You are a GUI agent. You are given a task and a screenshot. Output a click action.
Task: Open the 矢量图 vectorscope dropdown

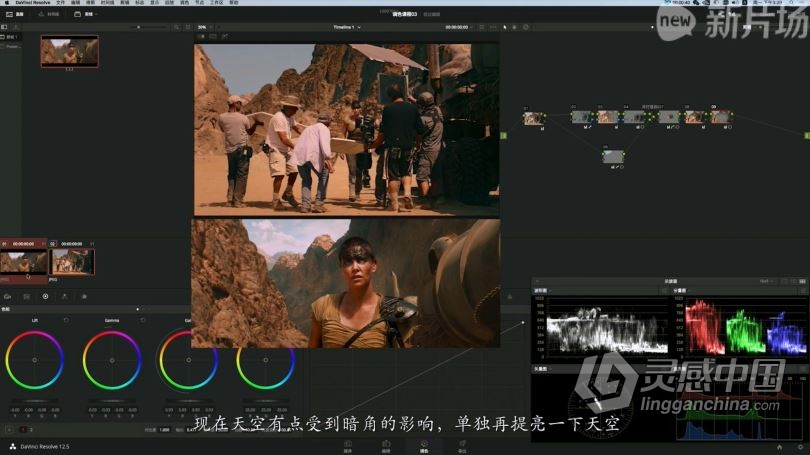pyautogui.click(x=542, y=369)
